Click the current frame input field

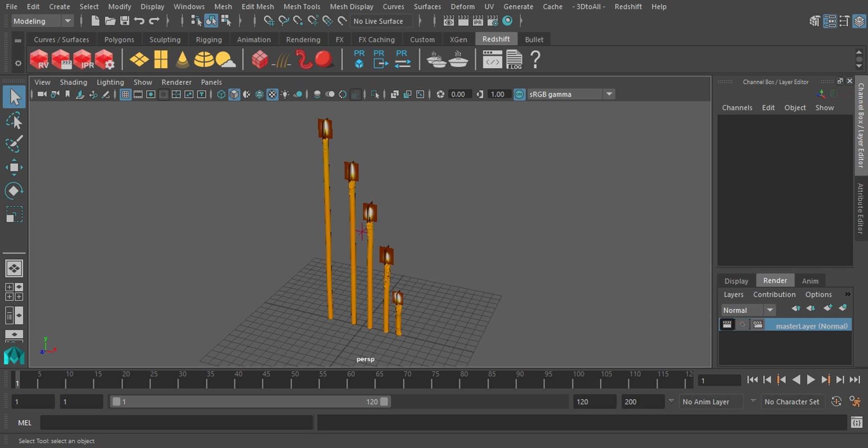coord(719,381)
